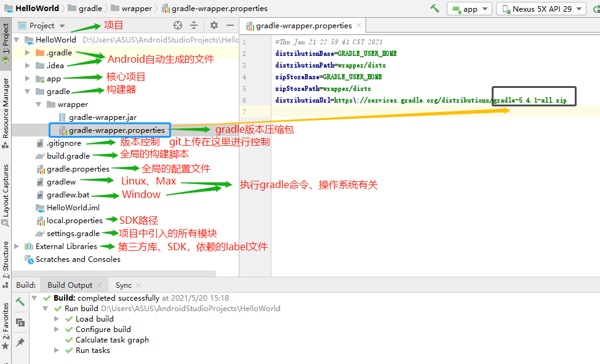Select gradle-wrapper.jar file

tap(98, 117)
